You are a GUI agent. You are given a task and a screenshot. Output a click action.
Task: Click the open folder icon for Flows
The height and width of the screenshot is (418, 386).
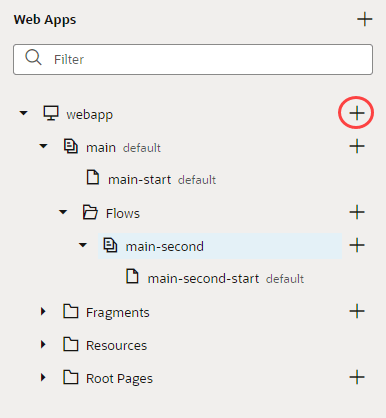90,212
